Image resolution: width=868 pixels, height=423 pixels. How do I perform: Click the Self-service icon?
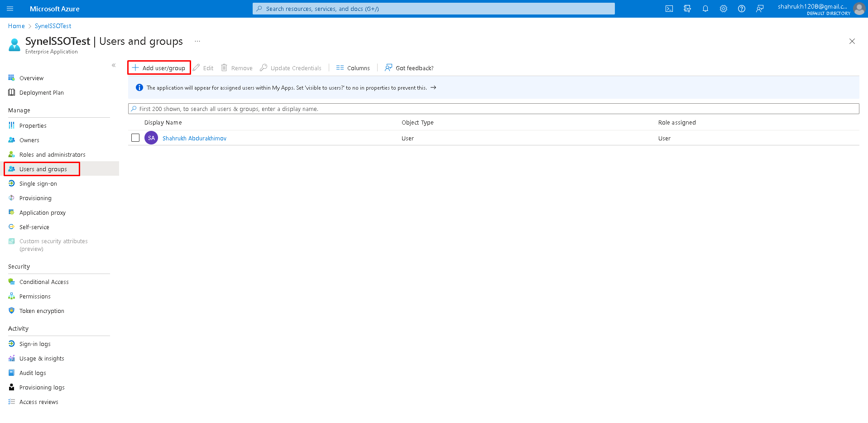pyautogui.click(x=12, y=227)
